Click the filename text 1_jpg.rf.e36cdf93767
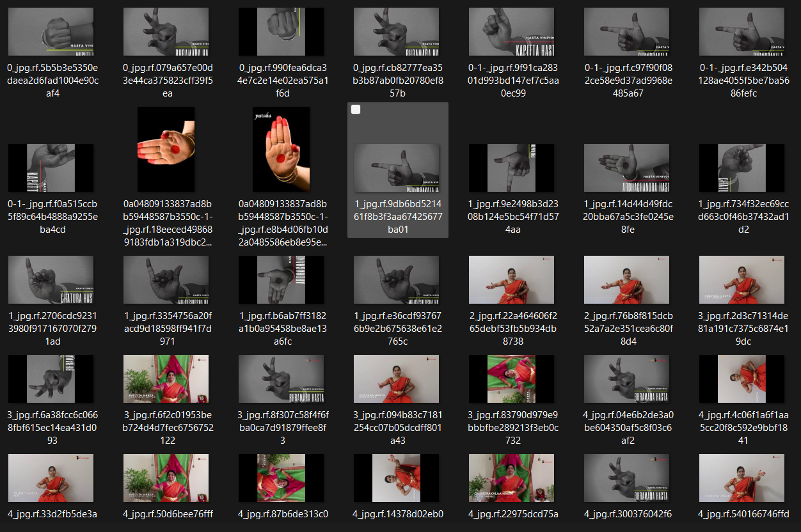 point(396,329)
